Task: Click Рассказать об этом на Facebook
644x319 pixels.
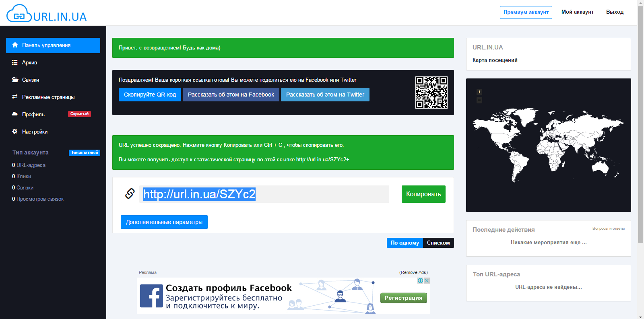Action: coord(231,95)
